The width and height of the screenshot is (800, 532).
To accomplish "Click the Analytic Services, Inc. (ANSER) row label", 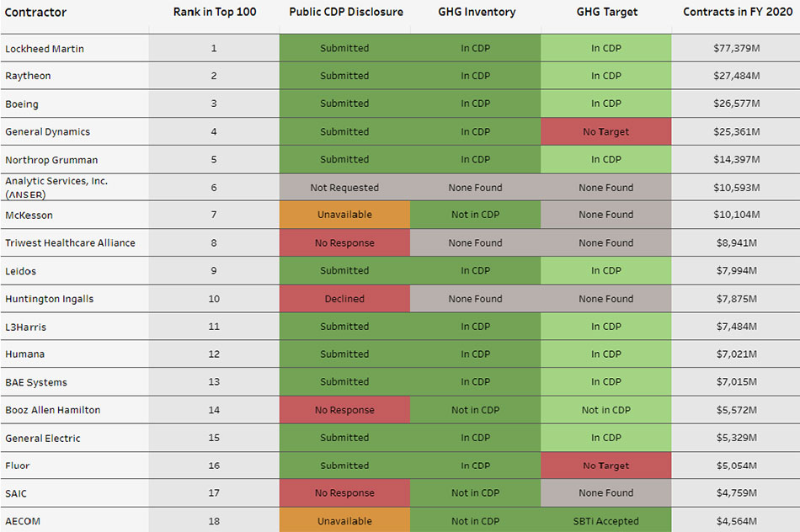I will 56,187.
